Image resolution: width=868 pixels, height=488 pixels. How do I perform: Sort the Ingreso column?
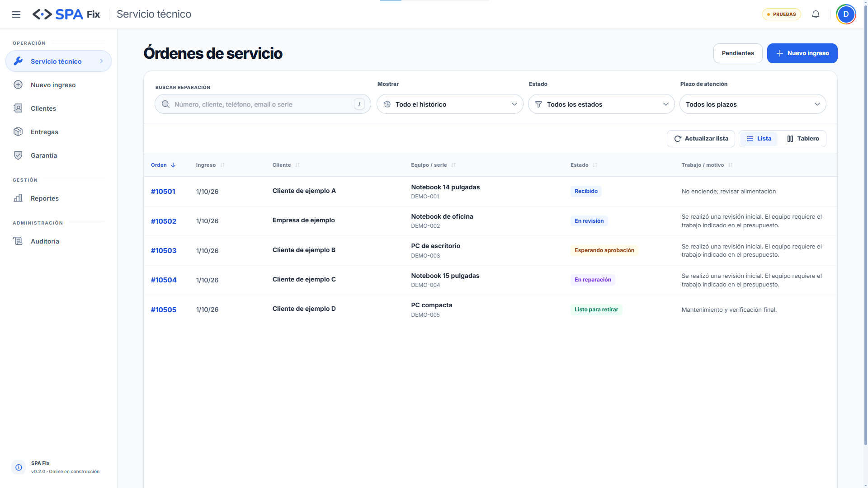pos(222,165)
